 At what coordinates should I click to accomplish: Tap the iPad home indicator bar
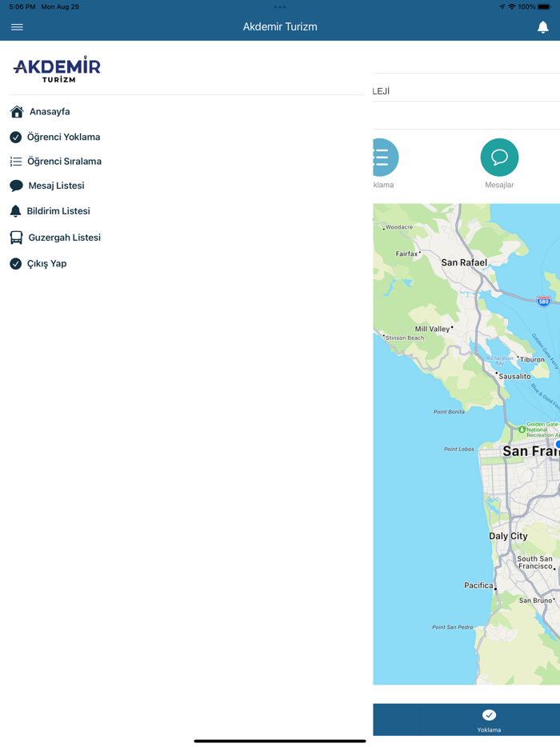(x=280, y=741)
